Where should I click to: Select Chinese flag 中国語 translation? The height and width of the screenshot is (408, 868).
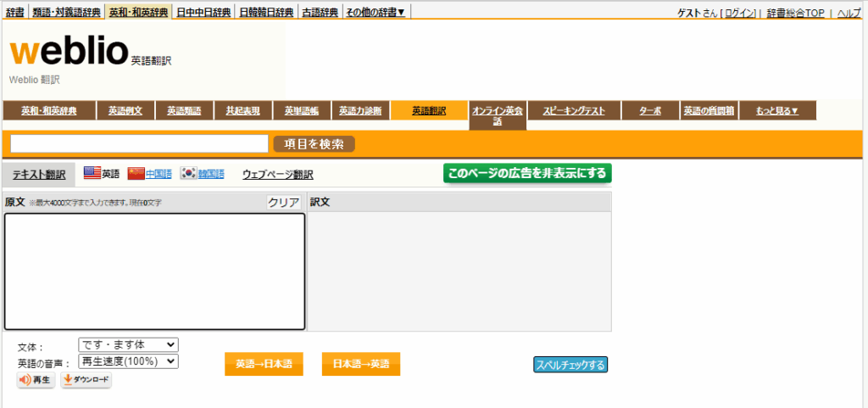tap(149, 174)
